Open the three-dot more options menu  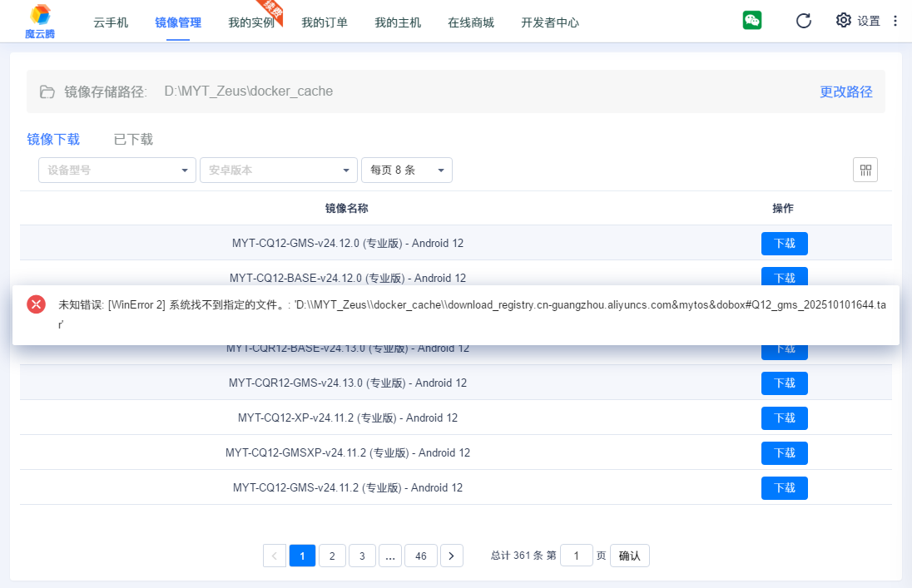pyautogui.click(x=895, y=21)
